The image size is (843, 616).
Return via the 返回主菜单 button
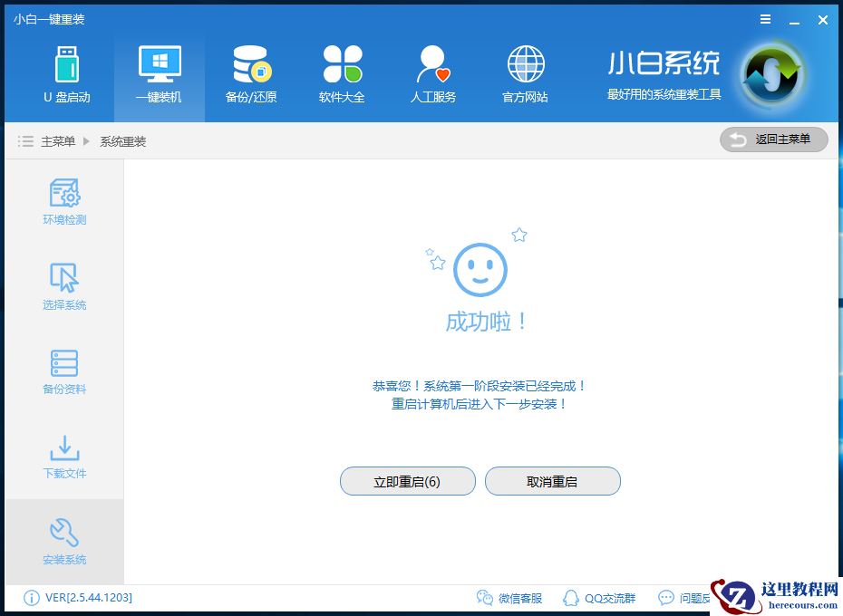[773, 140]
